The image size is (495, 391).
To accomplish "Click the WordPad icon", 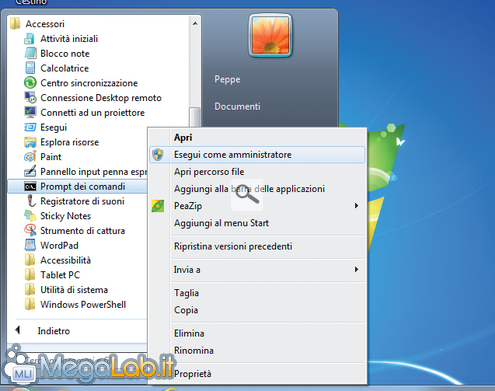I will tap(30, 245).
